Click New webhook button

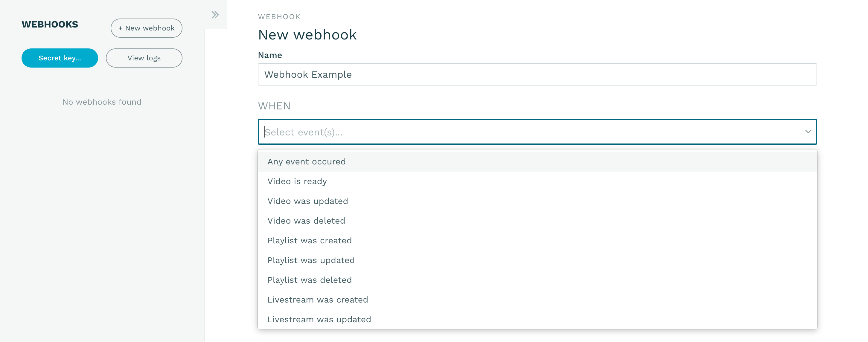pos(146,28)
